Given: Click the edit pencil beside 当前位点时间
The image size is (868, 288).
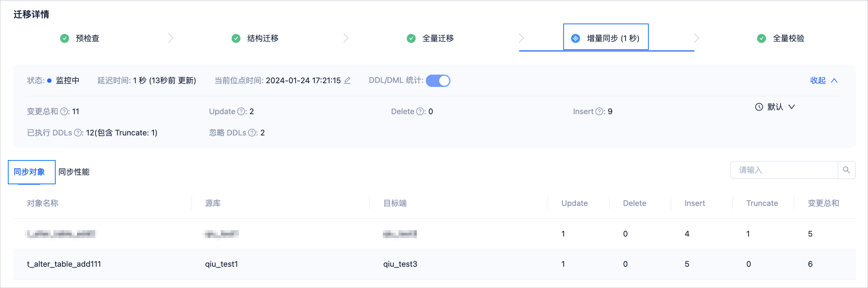Looking at the screenshot, I should [347, 81].
